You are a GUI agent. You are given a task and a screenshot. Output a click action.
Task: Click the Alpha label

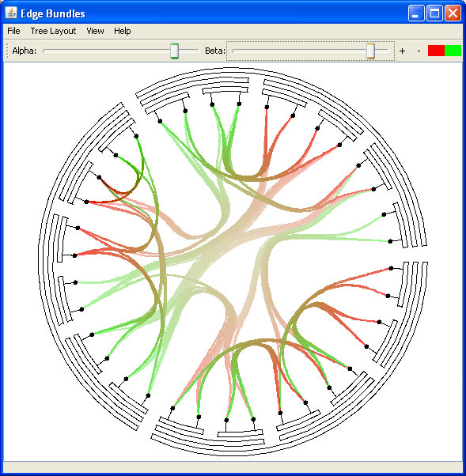(x=24, y=51)
